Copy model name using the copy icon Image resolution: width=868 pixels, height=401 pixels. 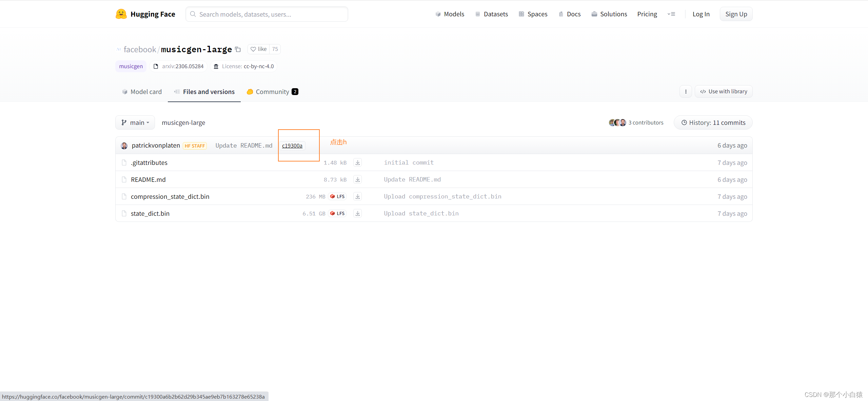click(238, 50)
